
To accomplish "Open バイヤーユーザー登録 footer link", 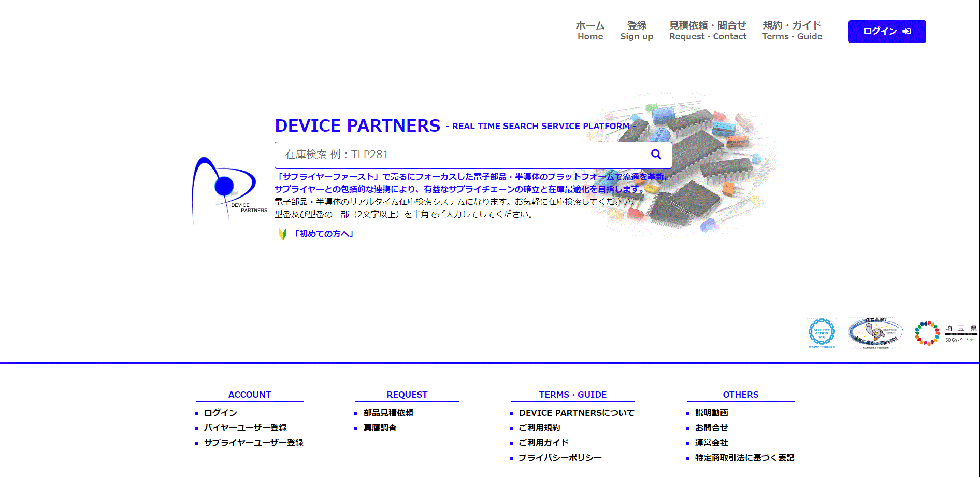I will (x=245, y=428).
